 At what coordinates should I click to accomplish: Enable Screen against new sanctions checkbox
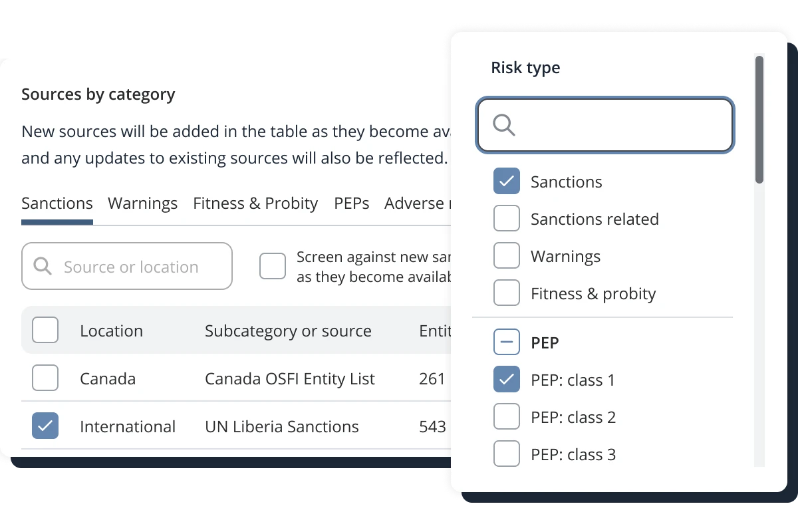coord(273,266)
